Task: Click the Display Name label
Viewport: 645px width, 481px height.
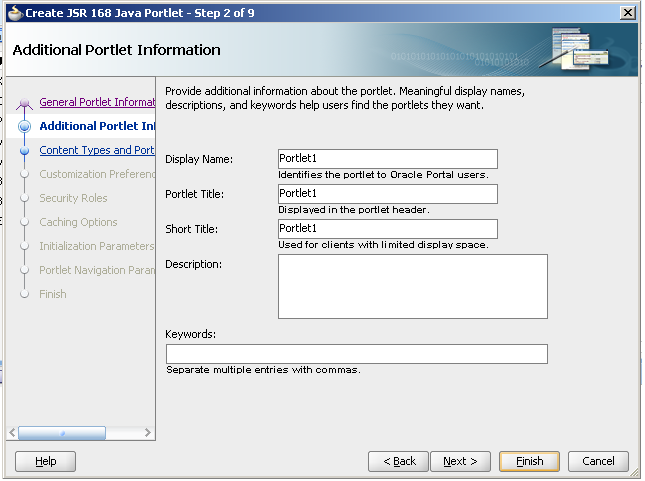Action: tap(199, 159)
